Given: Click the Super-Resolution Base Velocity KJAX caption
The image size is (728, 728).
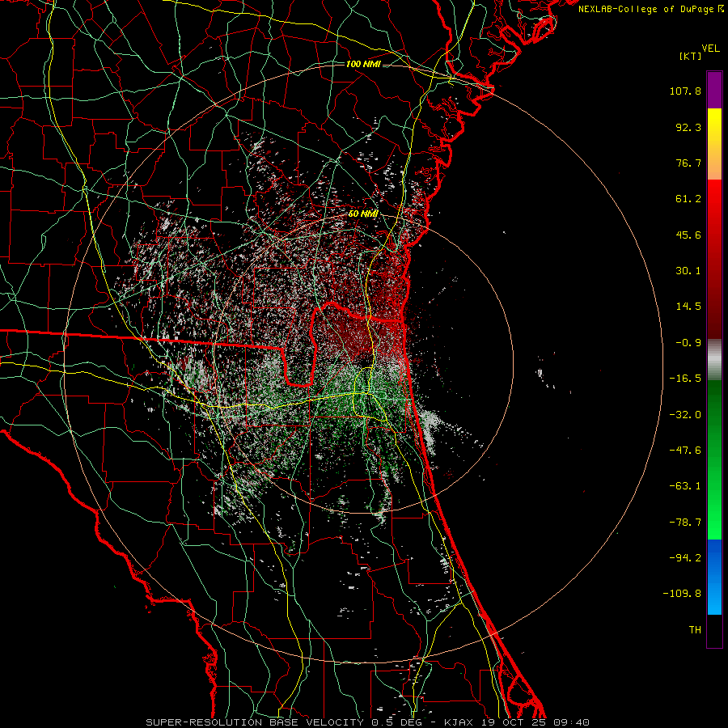Looking at the screenshot, I should (x=368, y=722).
